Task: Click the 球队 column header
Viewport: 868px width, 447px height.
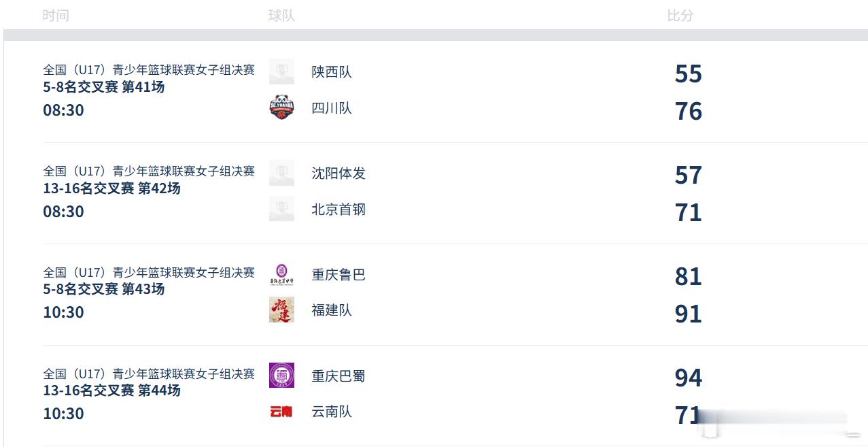Action: (281, 16)
